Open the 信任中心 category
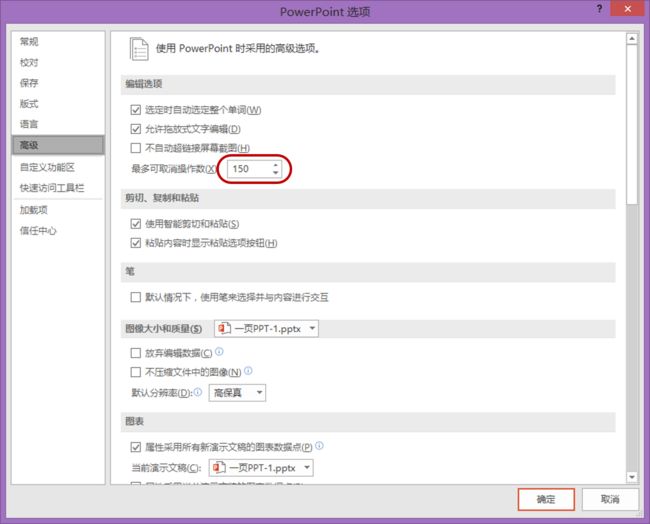This screenshot has width=650, height=524. coord(38,230)
